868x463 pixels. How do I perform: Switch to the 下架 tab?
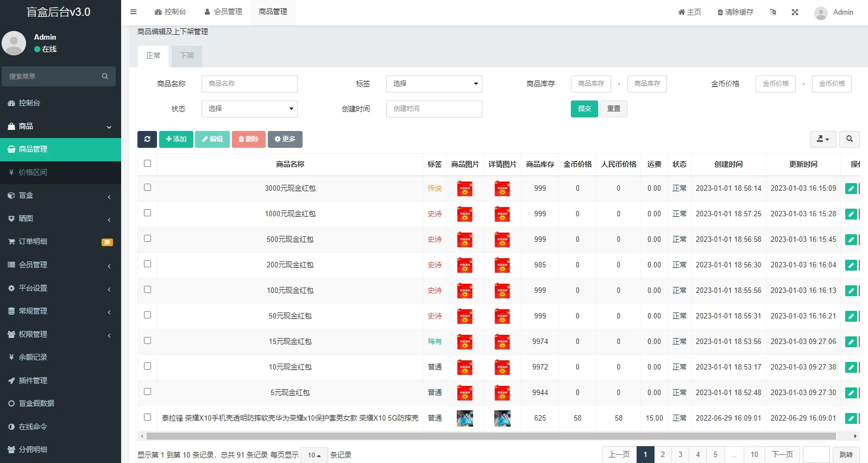click(187, 56)
